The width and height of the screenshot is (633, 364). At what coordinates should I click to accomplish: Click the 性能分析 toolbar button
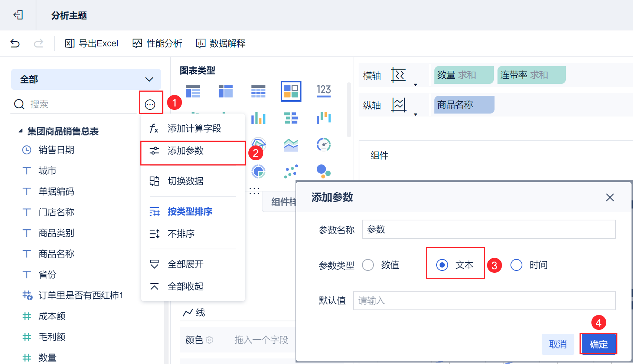pyautogui.click(x=157, y=43)
